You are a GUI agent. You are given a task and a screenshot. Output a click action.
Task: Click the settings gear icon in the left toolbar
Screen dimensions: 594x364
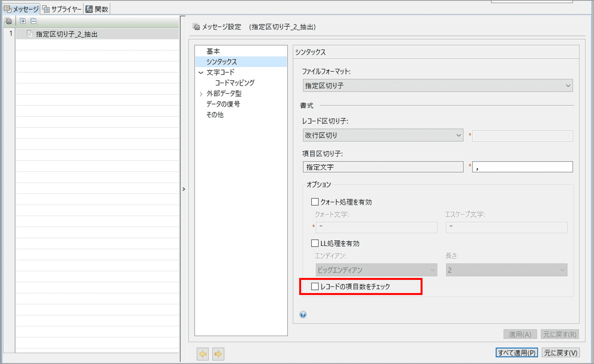point(8,21)
